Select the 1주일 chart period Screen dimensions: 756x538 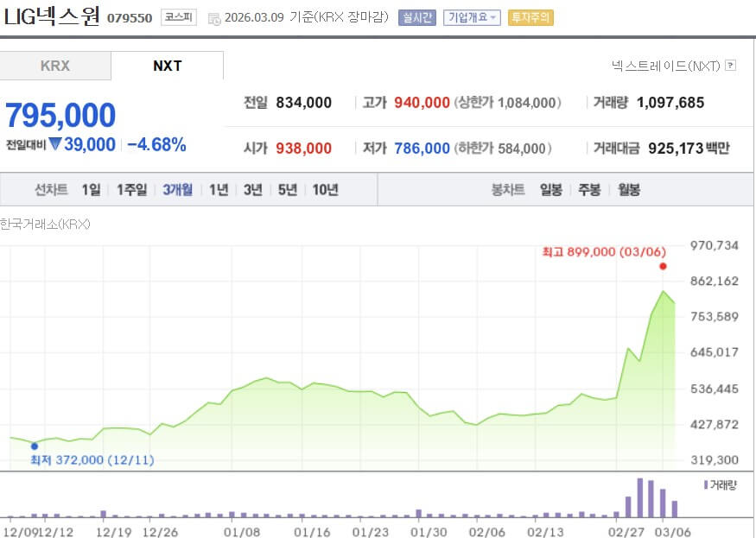[x=131, y=188]
